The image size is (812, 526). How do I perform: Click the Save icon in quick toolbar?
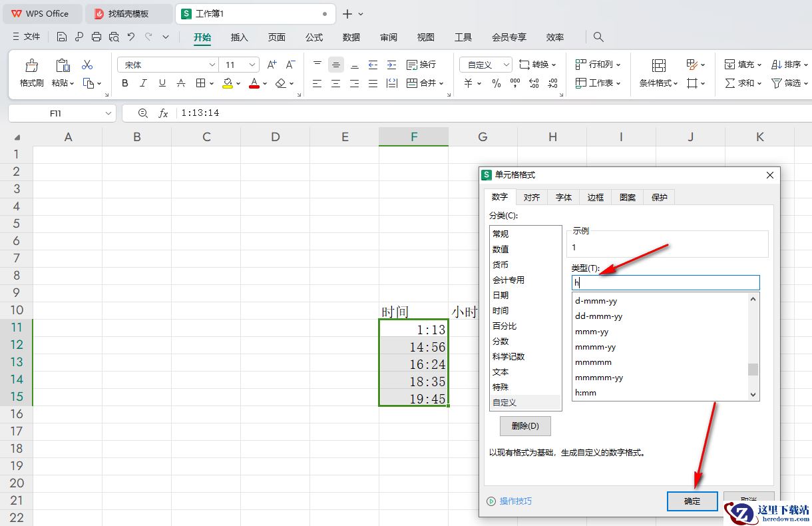(62, 37)
